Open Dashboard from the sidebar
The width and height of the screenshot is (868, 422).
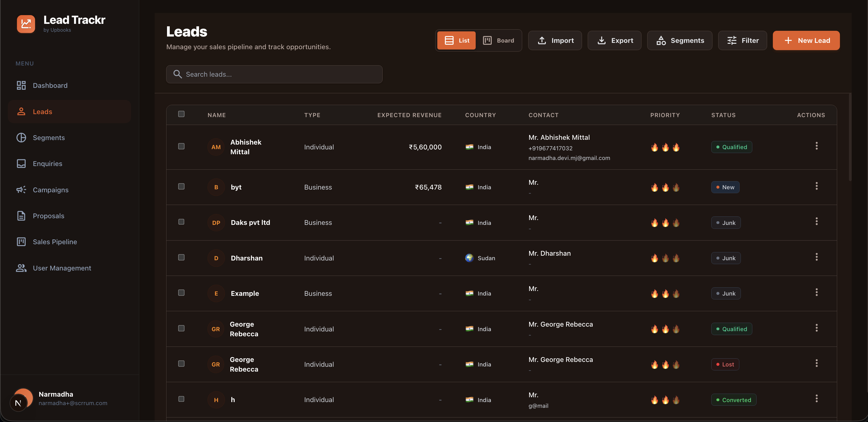(50, 85)
